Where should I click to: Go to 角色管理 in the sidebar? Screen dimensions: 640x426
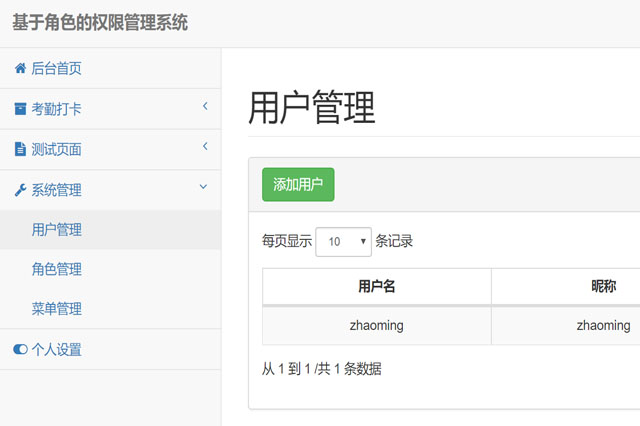click(57, 269)
